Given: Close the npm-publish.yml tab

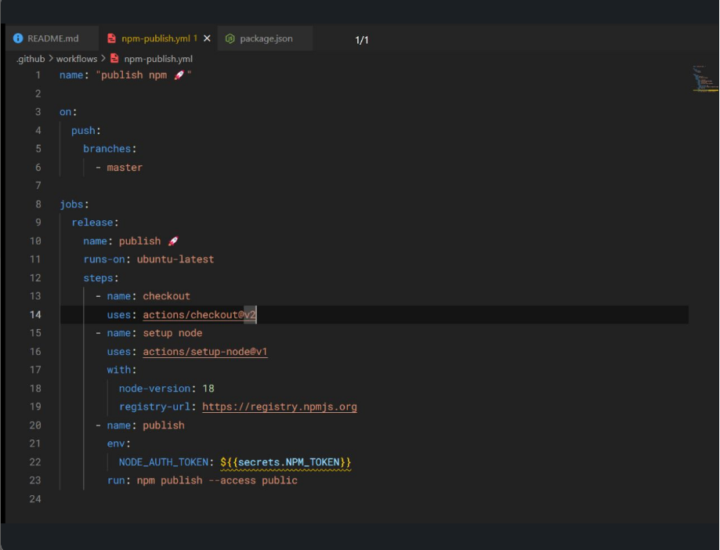Looking at the screenshot, I should 207,39.
